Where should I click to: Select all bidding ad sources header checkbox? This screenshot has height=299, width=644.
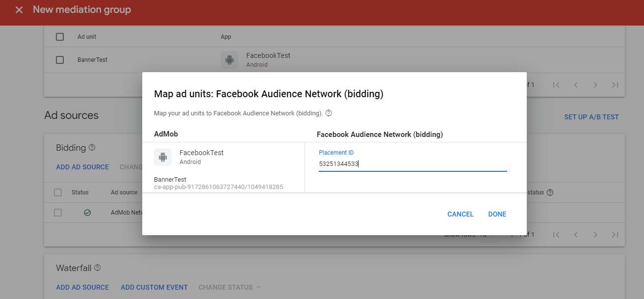(x=58, y=192)
